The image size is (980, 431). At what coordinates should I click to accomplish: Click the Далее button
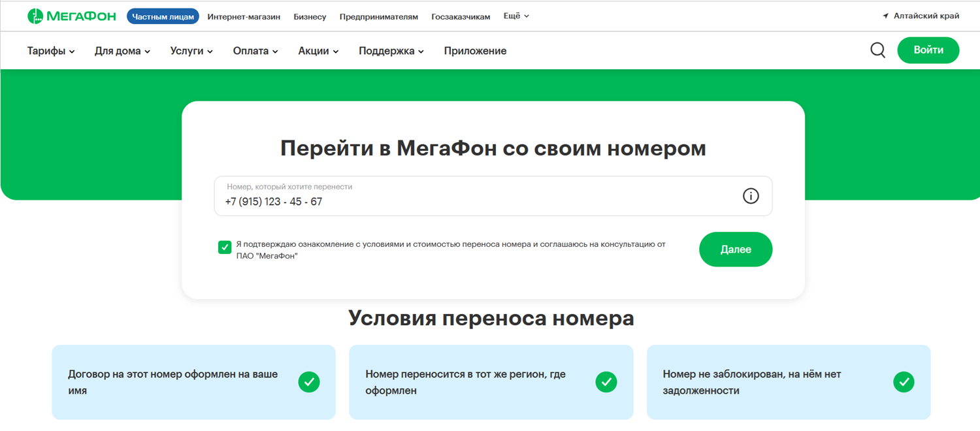(736, 249)
